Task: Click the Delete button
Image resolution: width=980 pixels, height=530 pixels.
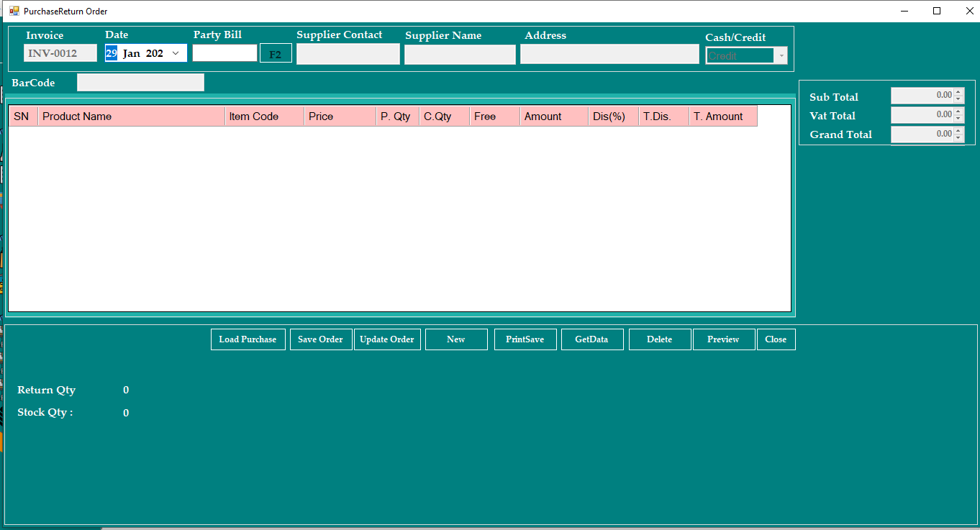Action: click(x=659, y=339)
